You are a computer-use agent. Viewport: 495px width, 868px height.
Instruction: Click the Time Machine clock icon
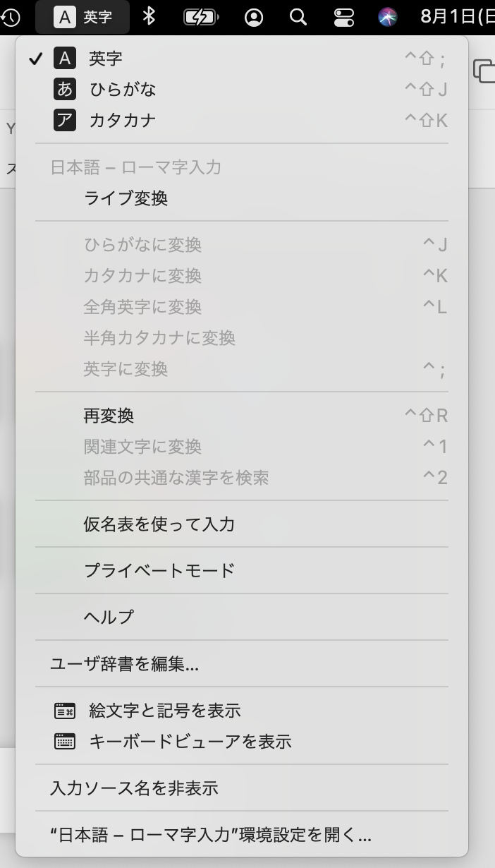[x=12, y=18]
